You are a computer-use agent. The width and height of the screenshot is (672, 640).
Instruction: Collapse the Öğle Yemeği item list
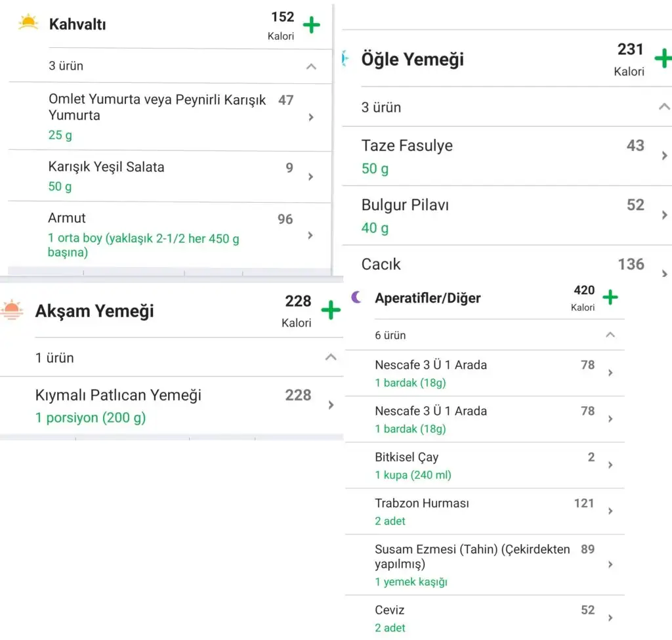click(664, 107)
